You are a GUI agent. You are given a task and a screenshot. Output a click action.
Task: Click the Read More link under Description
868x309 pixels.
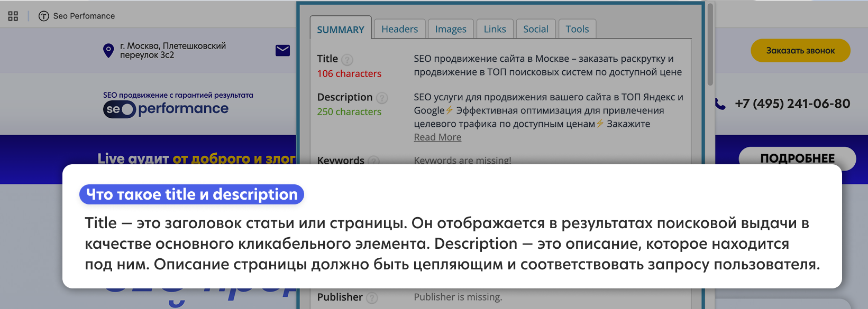click(437, 137)
